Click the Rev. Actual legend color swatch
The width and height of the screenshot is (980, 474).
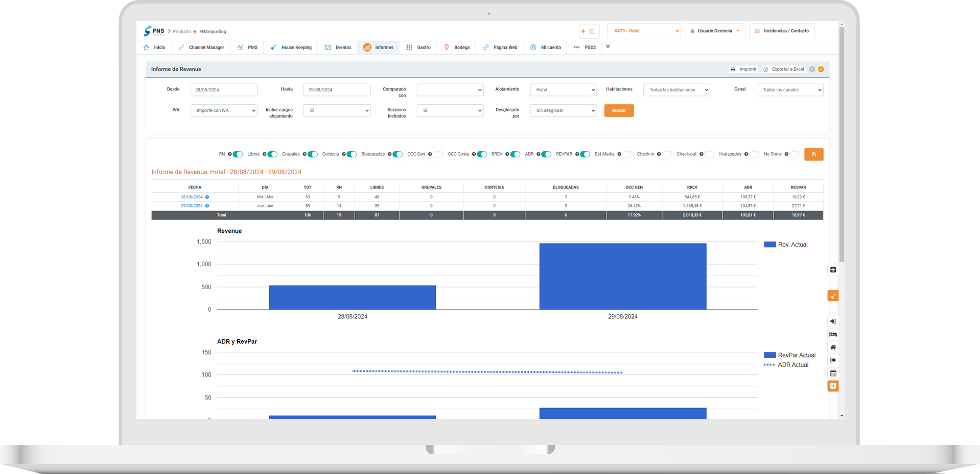(x=769, y=245)
